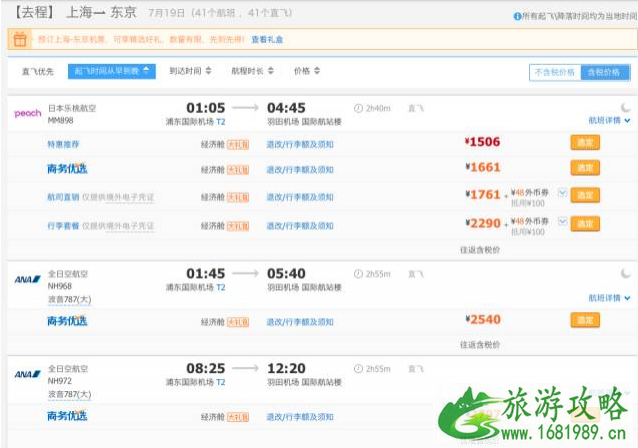Click clock duration icon for NH968 flight
Viewport: 638px width, 448px height.
tap(358, 274)
